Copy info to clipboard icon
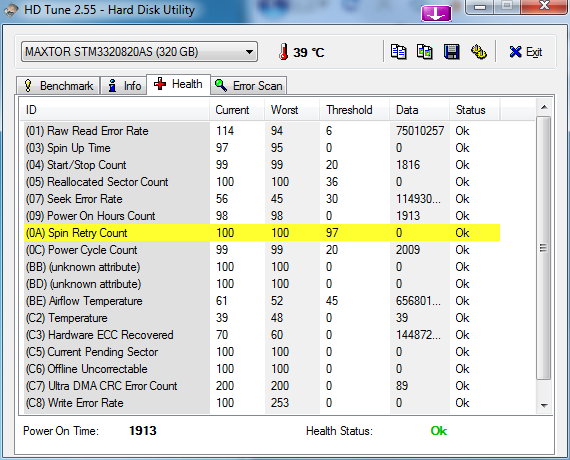Viewport: 570px width, 460px height. click(x=398, y=52)
